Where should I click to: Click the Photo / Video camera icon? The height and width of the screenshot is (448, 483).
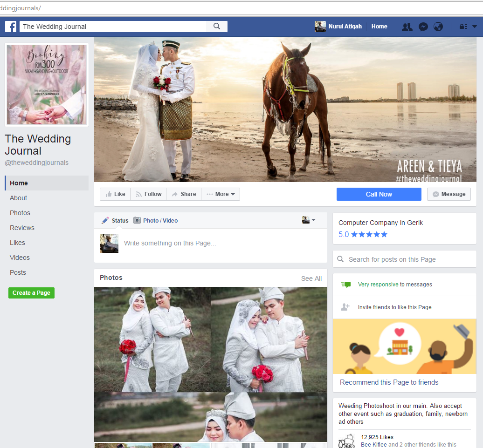pyautogui.click(x=137, y=221)
